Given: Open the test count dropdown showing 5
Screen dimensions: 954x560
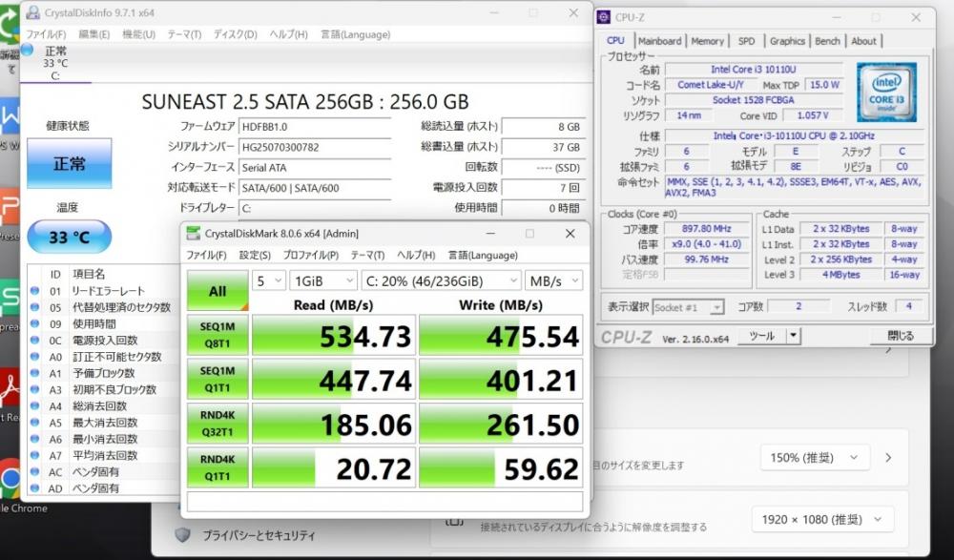Looking at the screenshot, I should (x=268, y=281).
